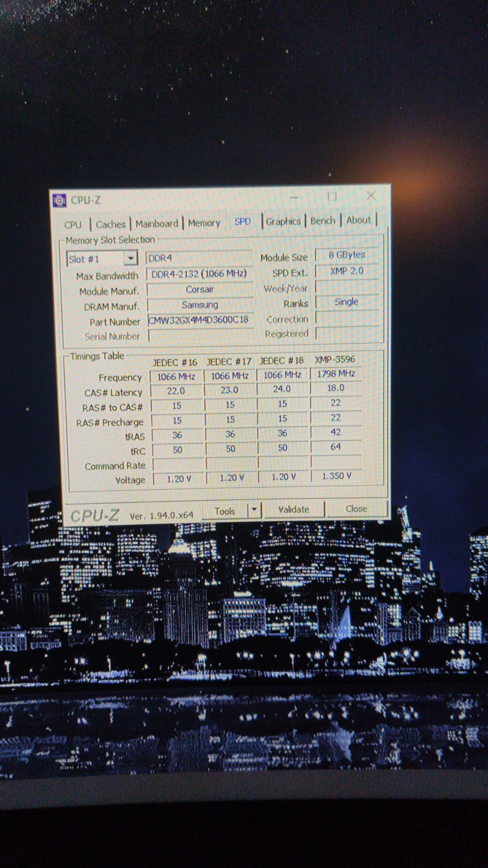Click XMP voltage 1.350 V cell
This screenshot has height=868, width=488.
click(x=337, y=476)
